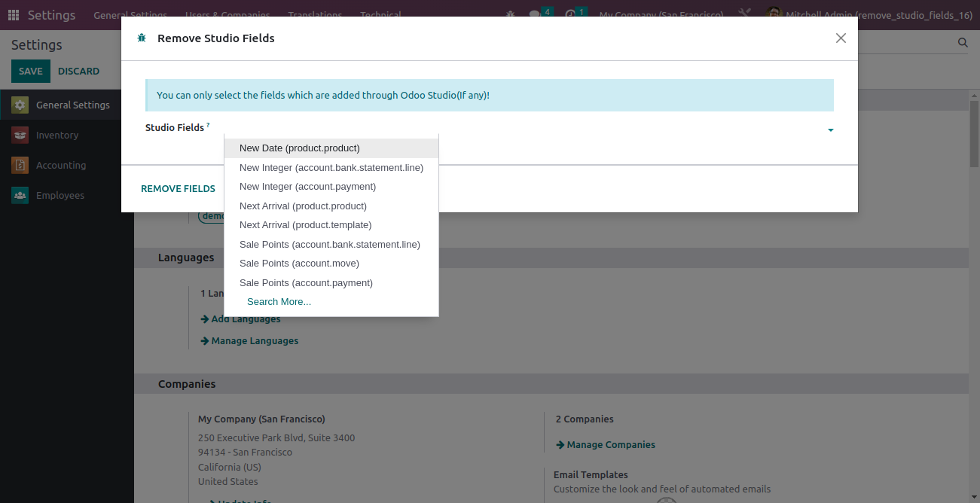Click the Studio Fields input field

pos(520,129)
